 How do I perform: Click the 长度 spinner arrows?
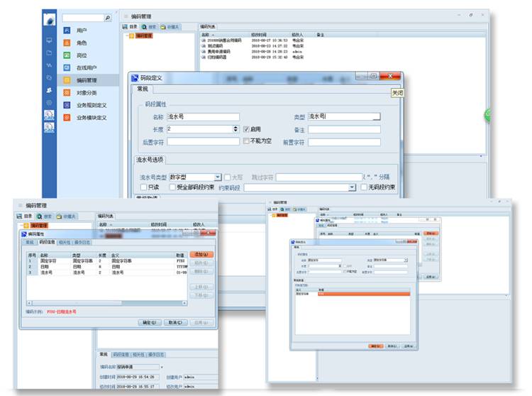coord(235,129)
